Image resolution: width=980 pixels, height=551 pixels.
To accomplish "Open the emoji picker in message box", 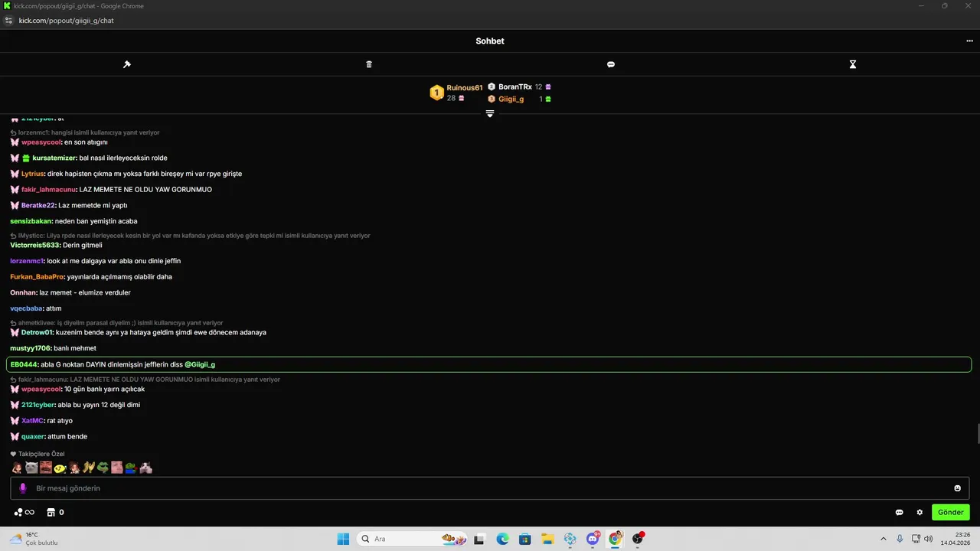I will [957, 488].
